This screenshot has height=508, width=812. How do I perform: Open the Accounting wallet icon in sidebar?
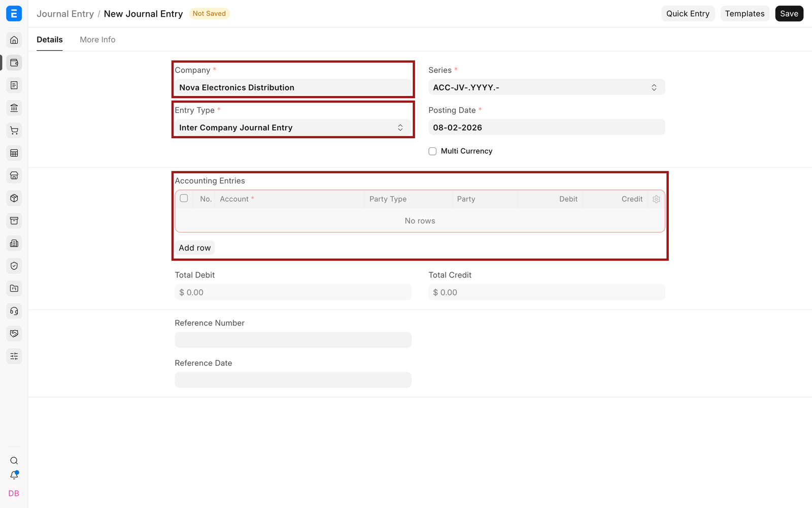point(14,63)
